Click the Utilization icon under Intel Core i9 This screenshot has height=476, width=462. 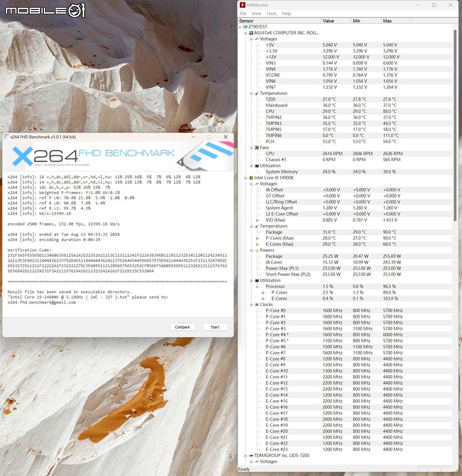coord(257,281)
